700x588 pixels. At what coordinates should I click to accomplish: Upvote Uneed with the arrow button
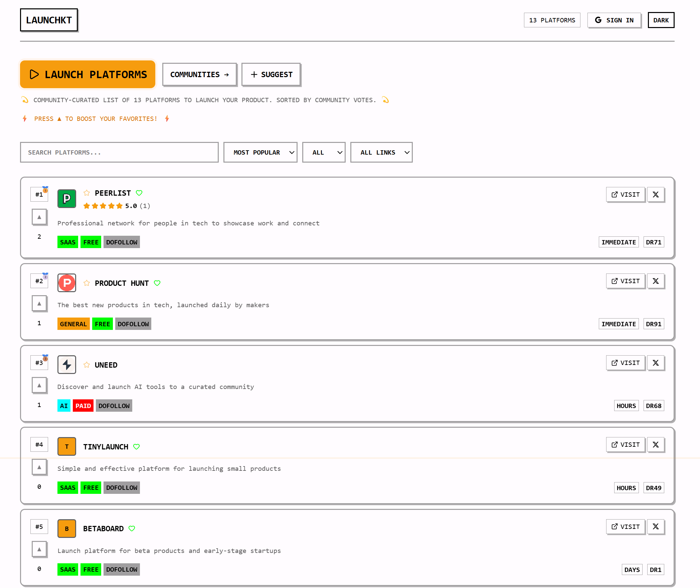point(39,385)
